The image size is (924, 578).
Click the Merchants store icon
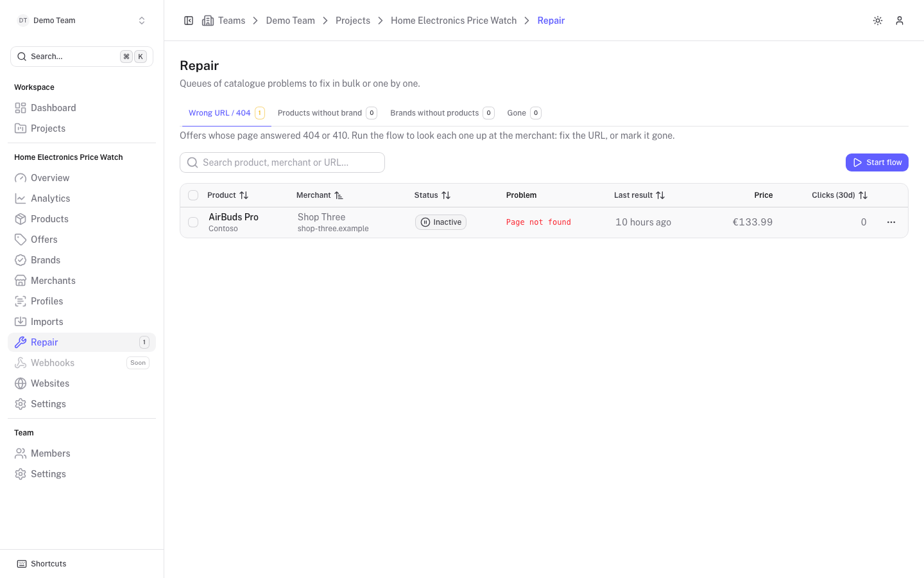(21, 281)
